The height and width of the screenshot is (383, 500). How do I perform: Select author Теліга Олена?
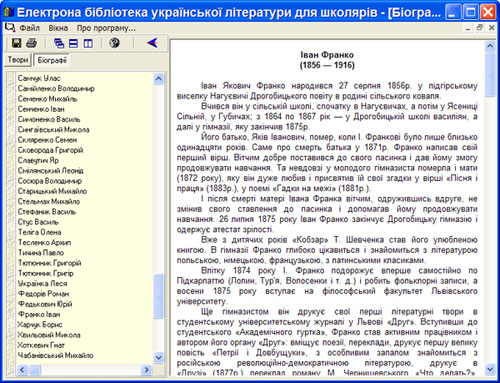[x=39, y=232]
